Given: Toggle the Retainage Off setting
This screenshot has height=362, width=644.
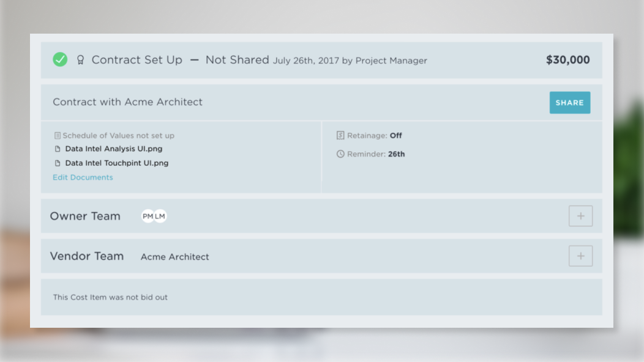Looking at the screenshot, I should point(395,136).
